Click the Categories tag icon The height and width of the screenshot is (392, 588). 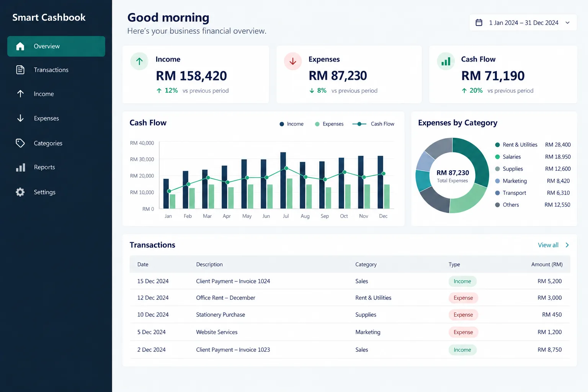pyautogui.click(x=20, y=143)
